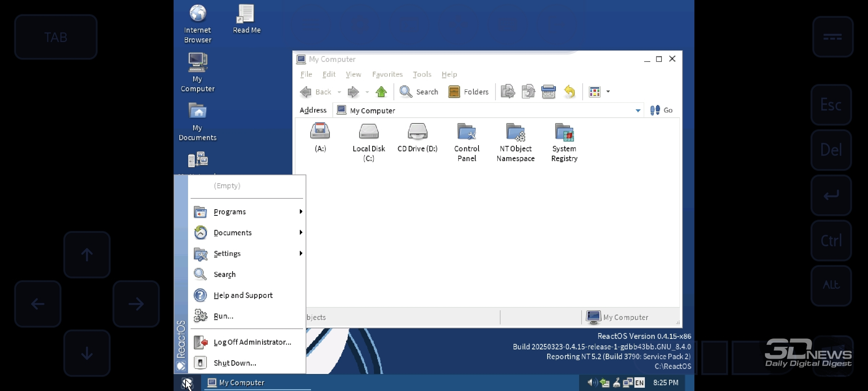The width and height of the screenshot is (868, 391).
Task: Choose Run... from the Start menu
Action: click(x=224, y=316)
